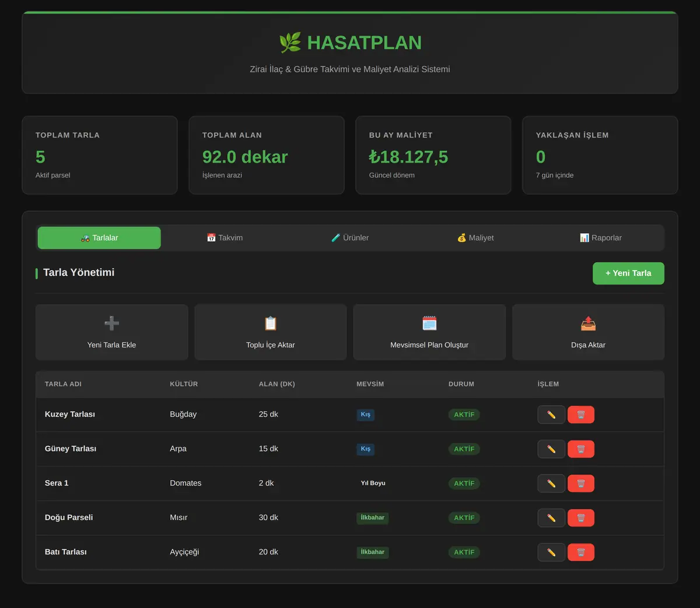Select the Doğu Parseli row name
700x608 pixels.
[69, 518]
